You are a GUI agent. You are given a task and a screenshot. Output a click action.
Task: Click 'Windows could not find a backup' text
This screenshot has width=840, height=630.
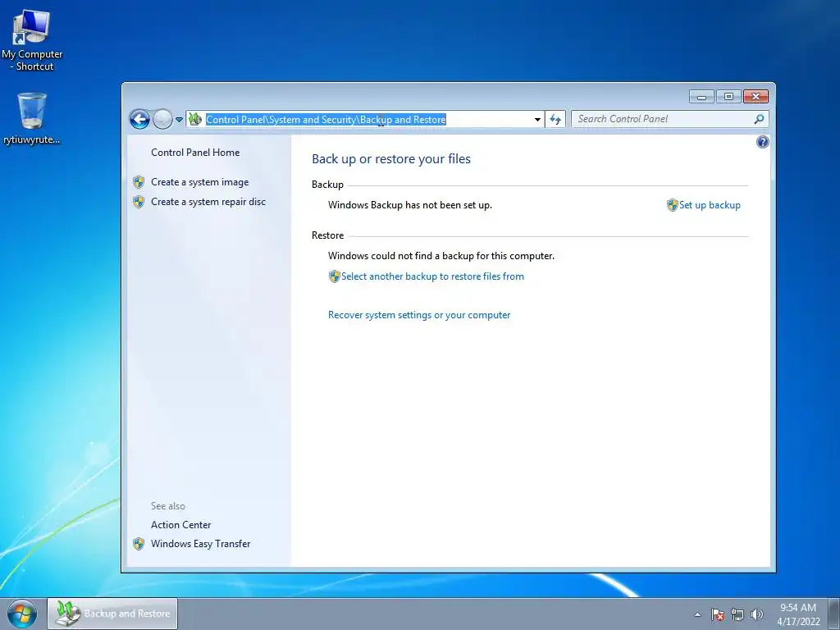click(x=441, y=256)
